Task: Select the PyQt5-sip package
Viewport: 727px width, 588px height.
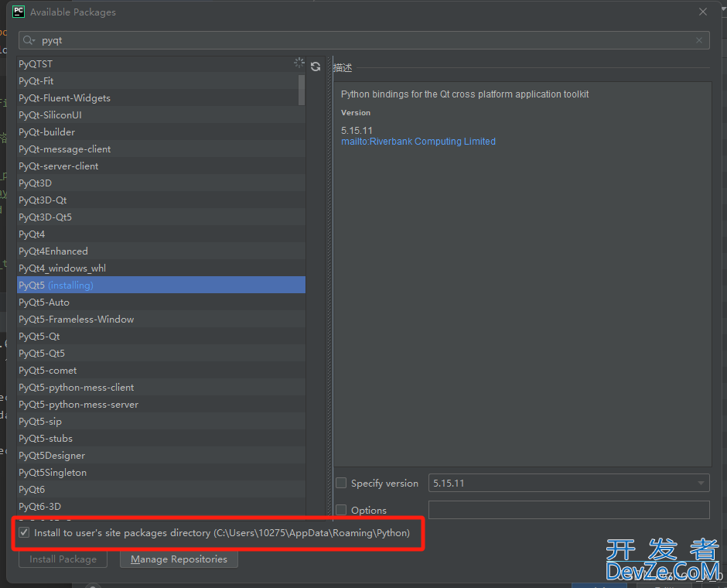Action: [161, 421]
